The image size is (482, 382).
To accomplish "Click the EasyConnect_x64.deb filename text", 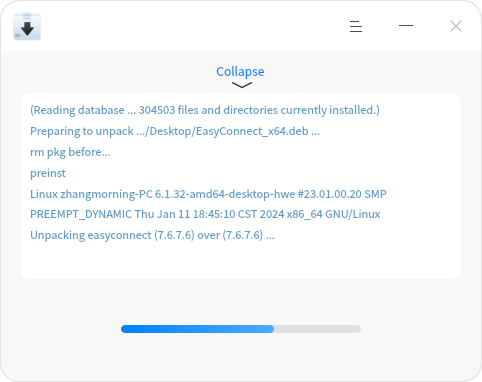I will tap(252, 131).
